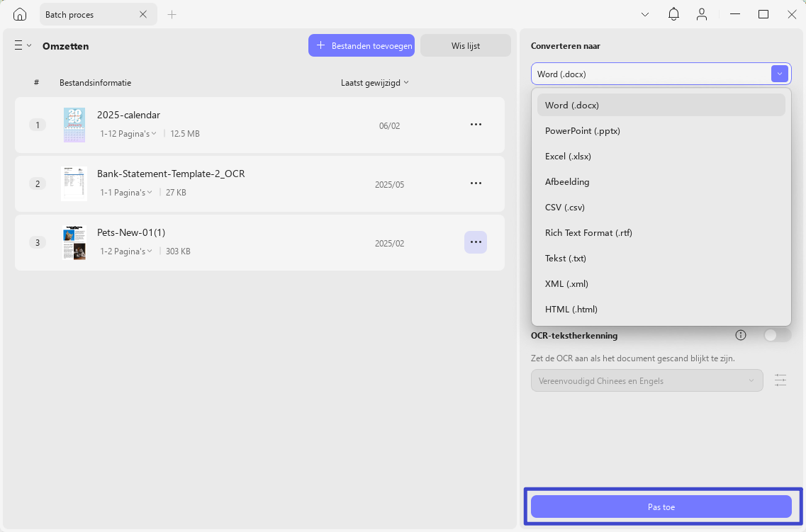This screenshot has width=806, height=532.
Task: Open OCR advanced settings sliders icon
Action: 780,380
